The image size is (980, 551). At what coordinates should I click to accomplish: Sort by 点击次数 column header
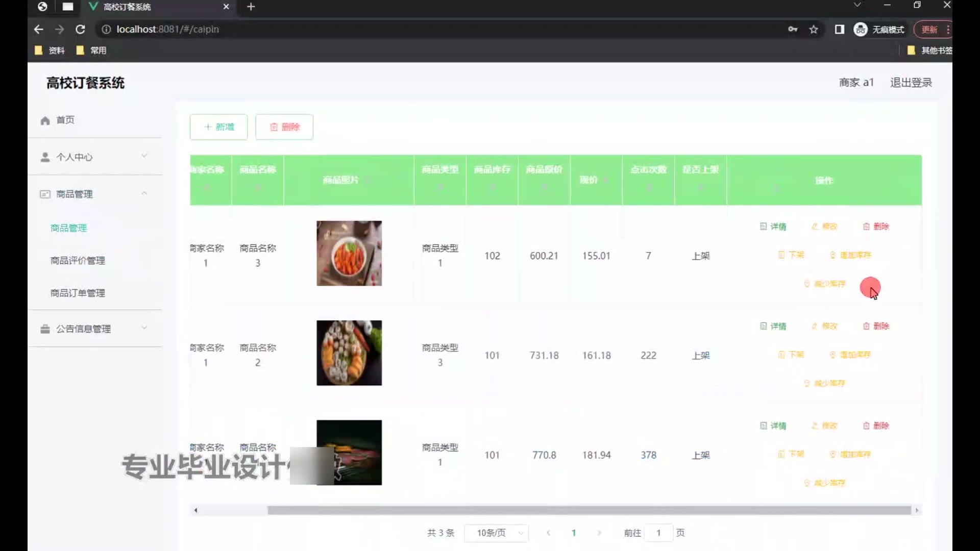point(648,180)
